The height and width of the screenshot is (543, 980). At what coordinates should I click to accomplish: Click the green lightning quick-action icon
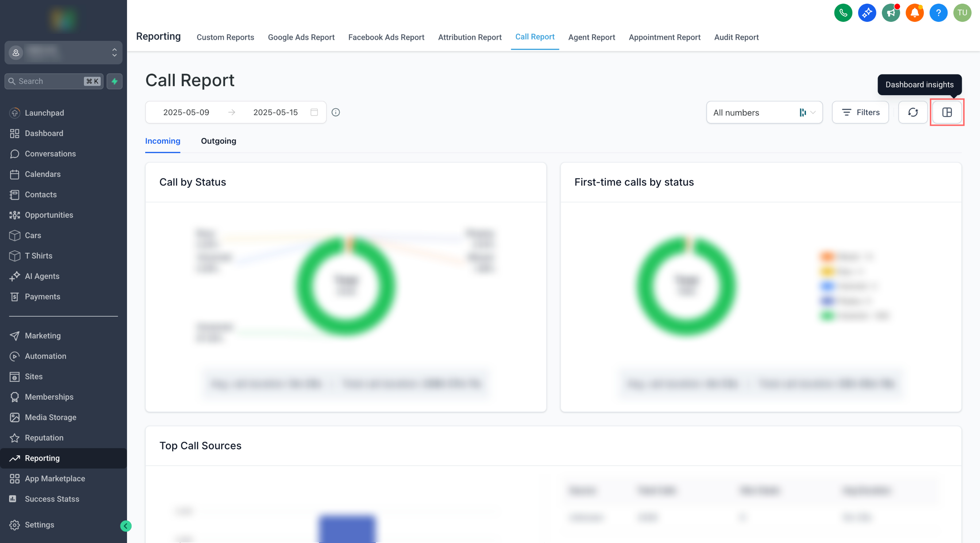coord(115,81)
